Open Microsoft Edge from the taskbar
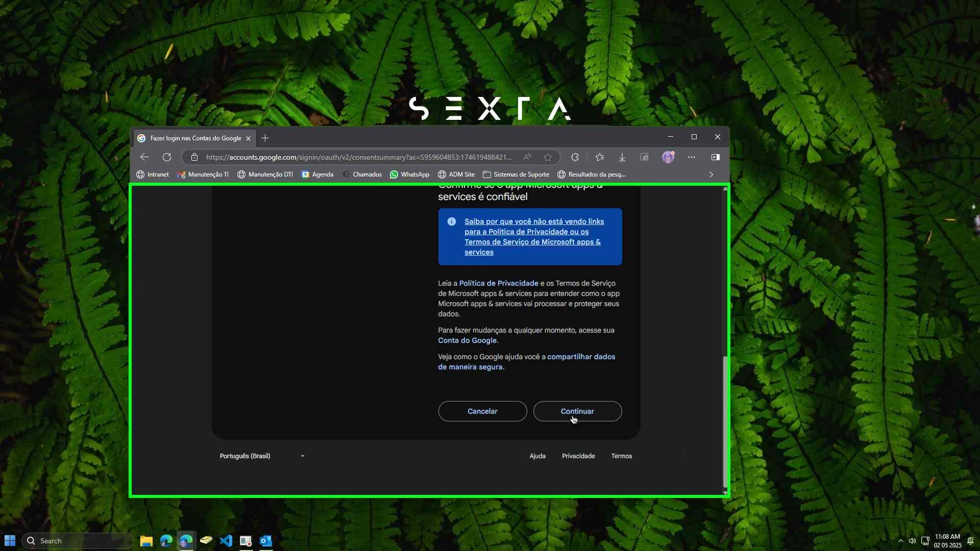The height and width of the screenshot is (551, 980). [166, 541]
